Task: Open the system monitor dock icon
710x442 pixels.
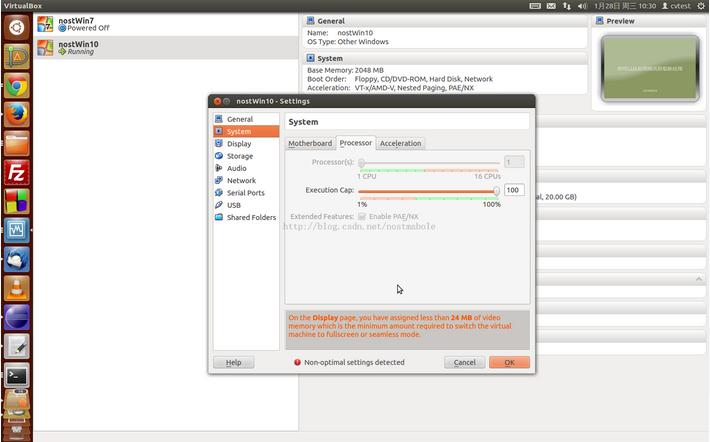Action: 17,230
